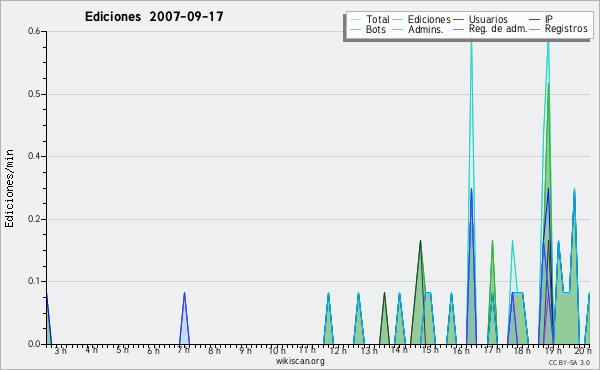Select the Usuarios legend item

[x=481, y=19]
